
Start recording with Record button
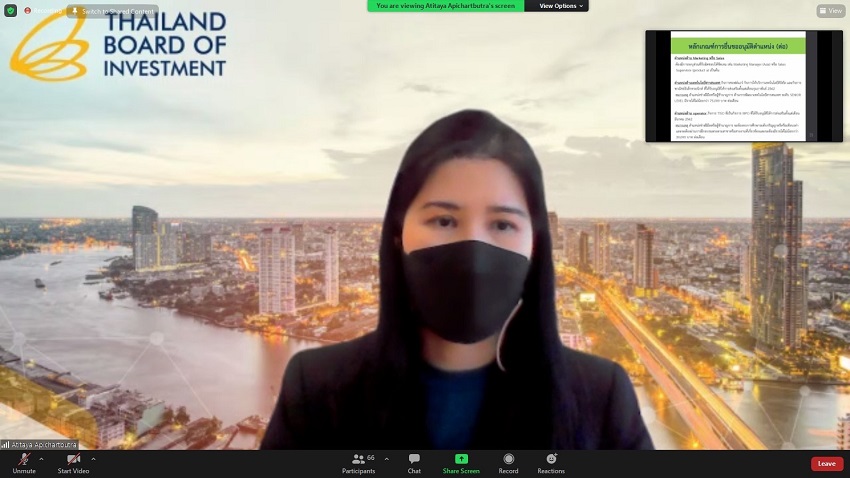tap(508, 464)
